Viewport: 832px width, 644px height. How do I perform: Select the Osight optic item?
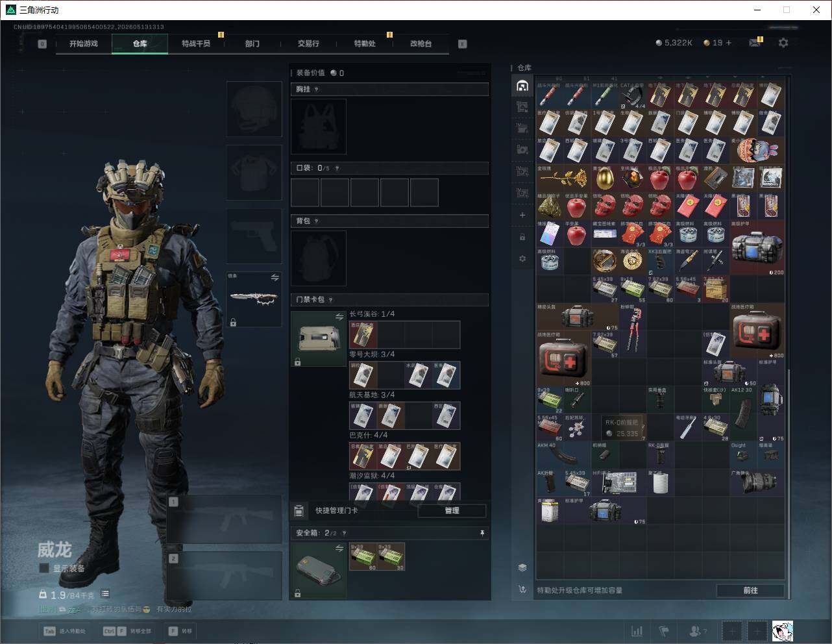point(743,454)
